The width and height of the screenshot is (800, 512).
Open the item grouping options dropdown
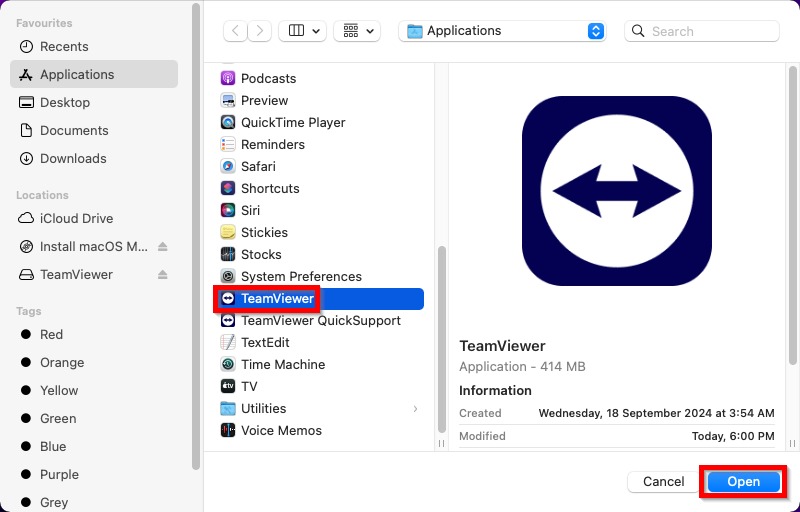point(357,31)
